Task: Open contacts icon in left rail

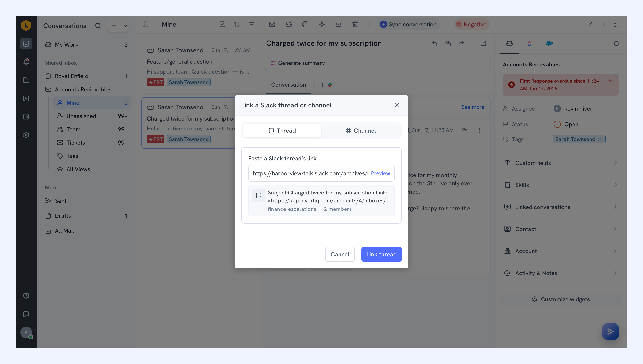Action: pyautogui.click(x=26, y=98)
